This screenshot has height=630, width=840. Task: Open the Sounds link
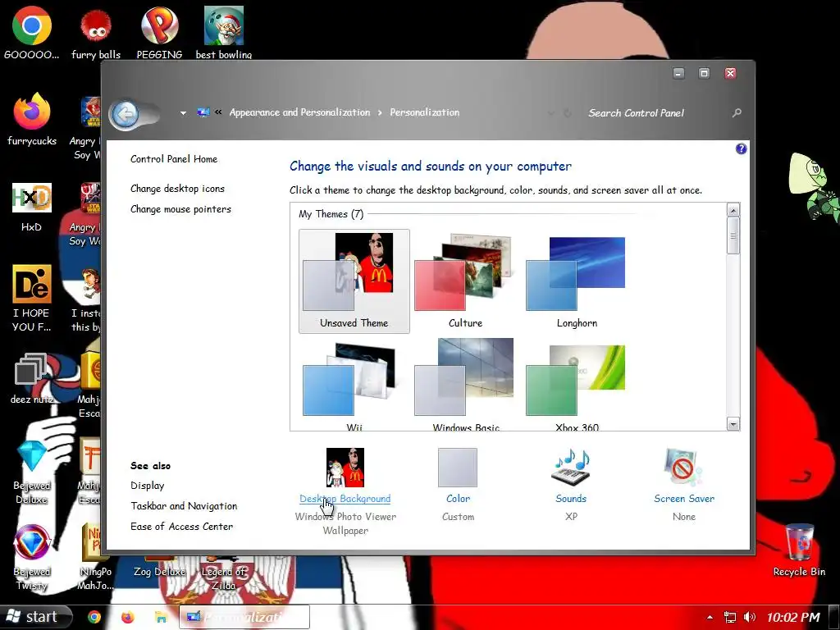point(571,499)
